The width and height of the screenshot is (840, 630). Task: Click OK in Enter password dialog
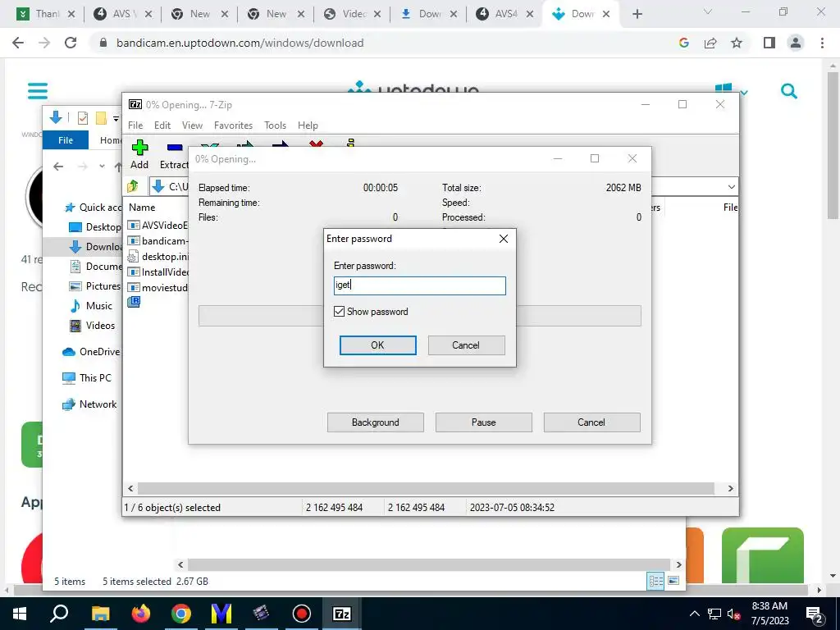[x=377, y=345]
